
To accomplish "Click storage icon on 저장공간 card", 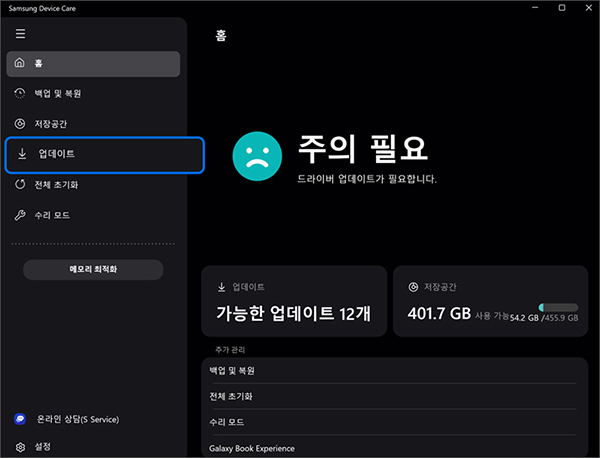I will (413, 287).
